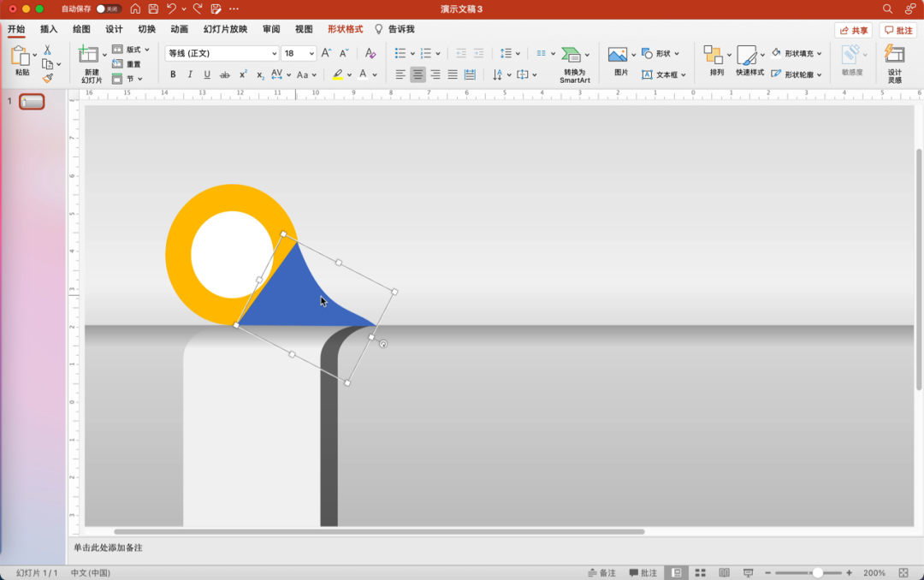The height and width of the screenshot is (580, 924).
Task: Click the Format Painter brush icon
Action: coord(48,78)
